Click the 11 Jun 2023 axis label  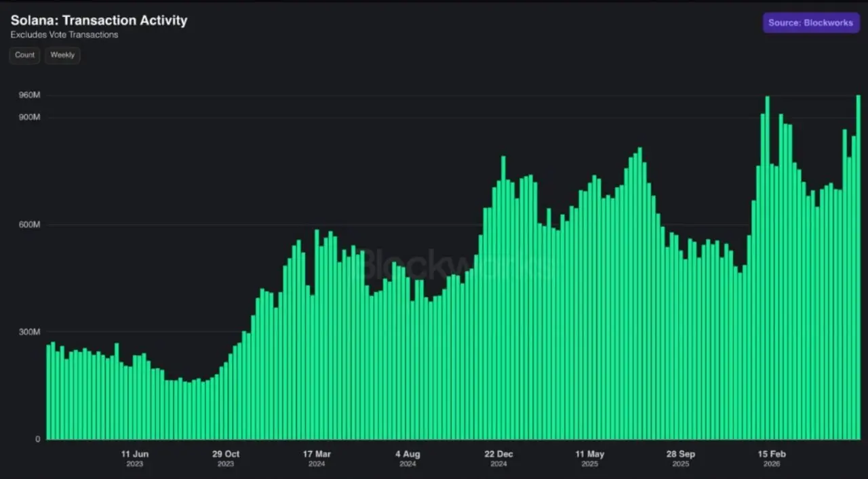pos(134,458)
